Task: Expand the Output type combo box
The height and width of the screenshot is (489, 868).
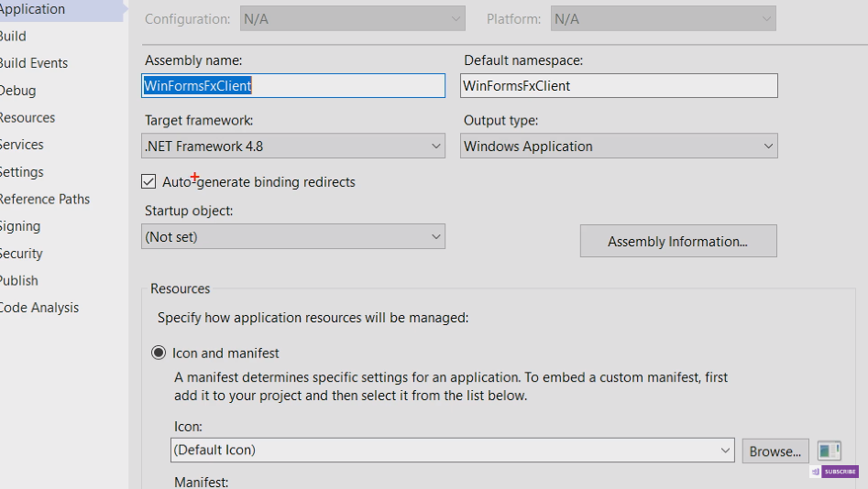Action: [619, 146]
